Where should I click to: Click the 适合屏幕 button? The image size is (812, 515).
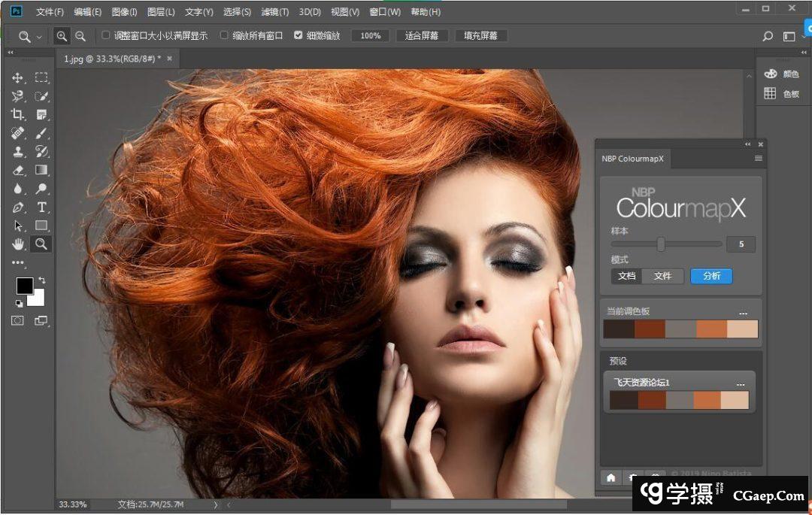422,36
